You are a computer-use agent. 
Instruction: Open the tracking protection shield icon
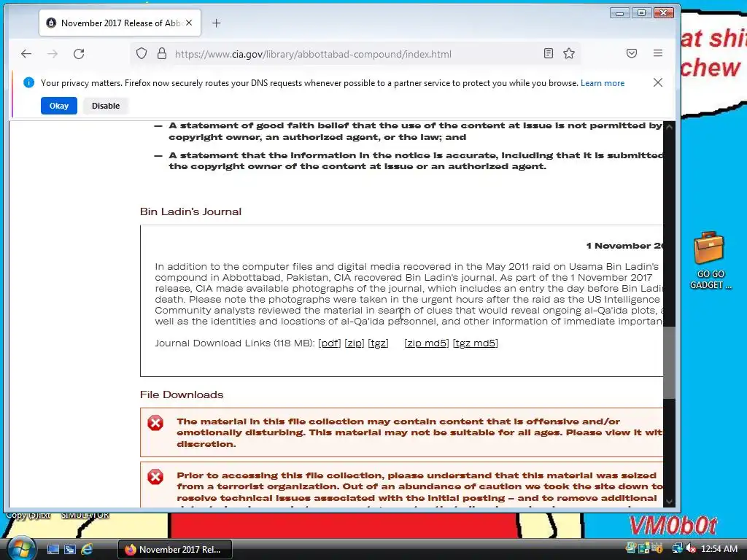coord(142,53)
